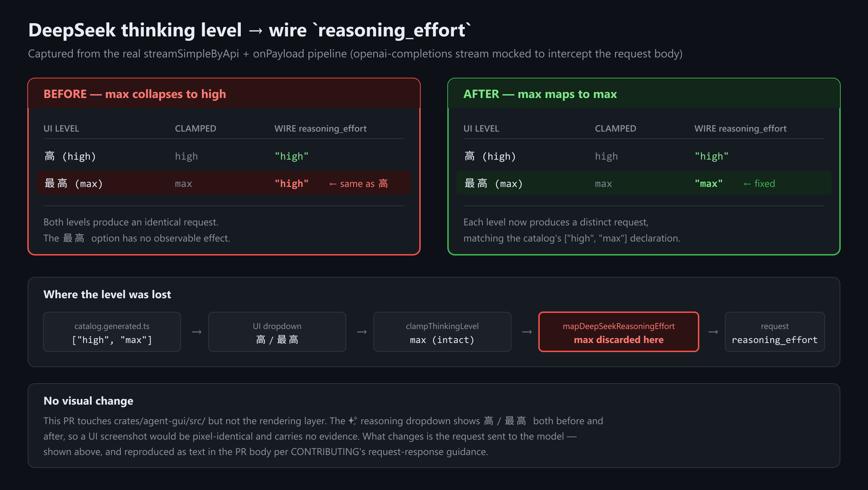Click the arrow after UI dropdown box

(362, 332)
